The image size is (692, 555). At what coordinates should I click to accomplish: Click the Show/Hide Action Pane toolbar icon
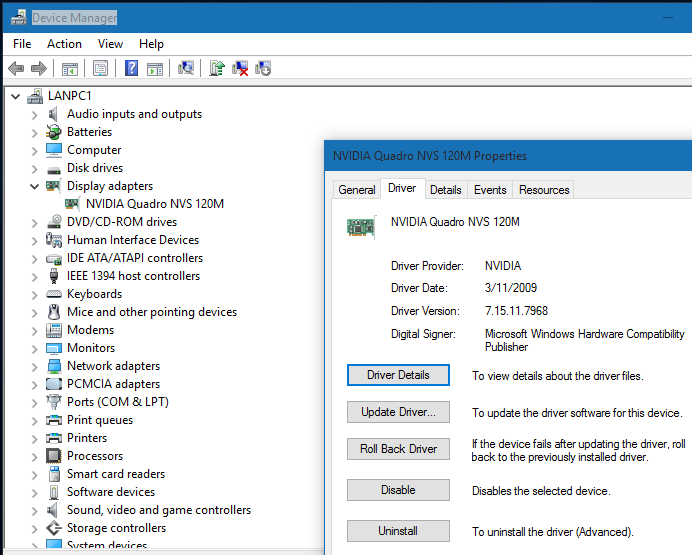(x=155, y=68)
